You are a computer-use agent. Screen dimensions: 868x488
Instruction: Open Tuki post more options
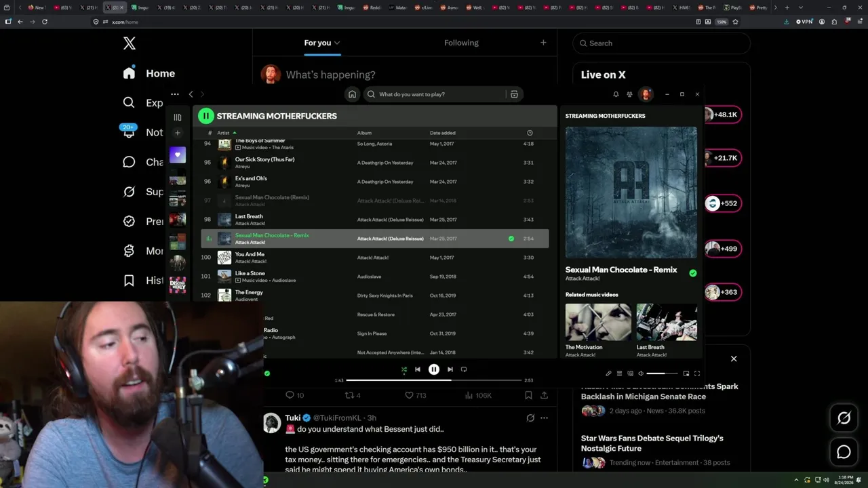(x=544, y=418)
